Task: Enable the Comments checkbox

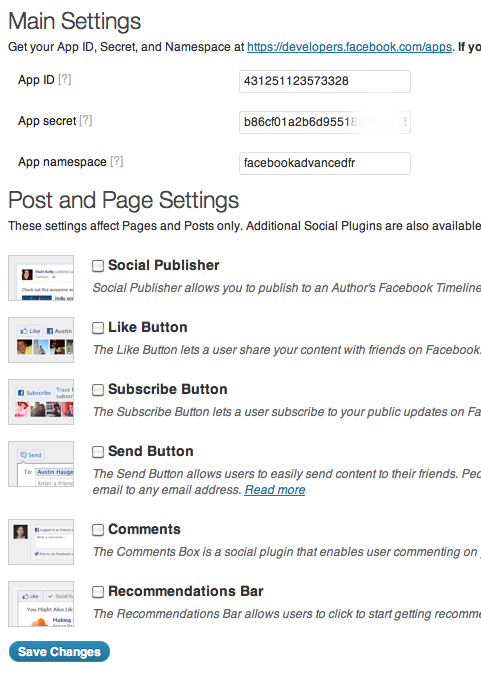Action: [98, 530]
